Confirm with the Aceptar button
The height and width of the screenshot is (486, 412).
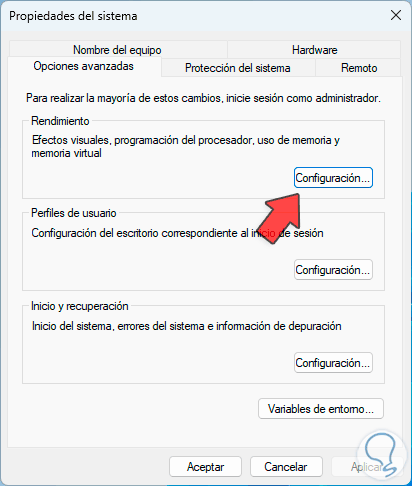(x=205, y=467)
